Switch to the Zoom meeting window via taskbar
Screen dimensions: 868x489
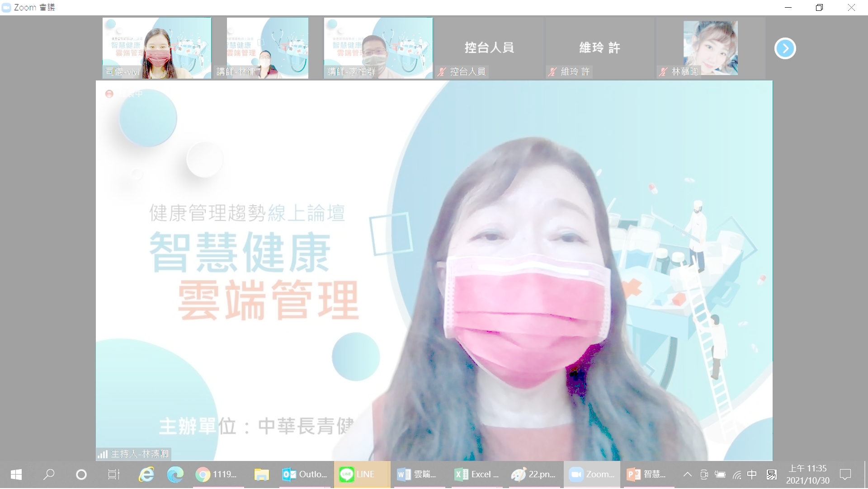592,475
